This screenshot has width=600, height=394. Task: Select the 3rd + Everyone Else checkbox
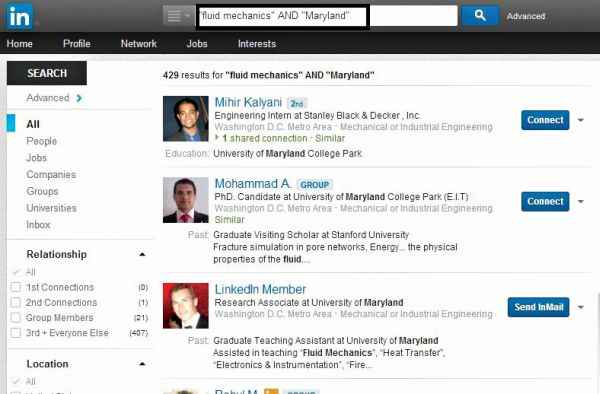pyautogui.click(x=16, y=332)
